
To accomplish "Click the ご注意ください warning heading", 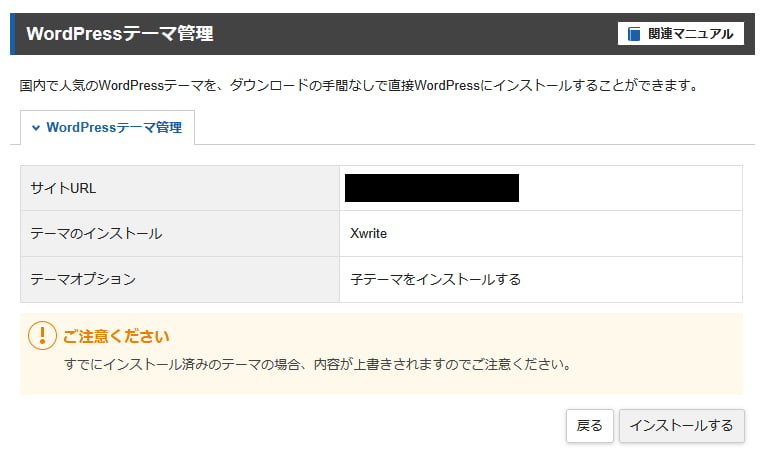I will (x=116, y=336).
